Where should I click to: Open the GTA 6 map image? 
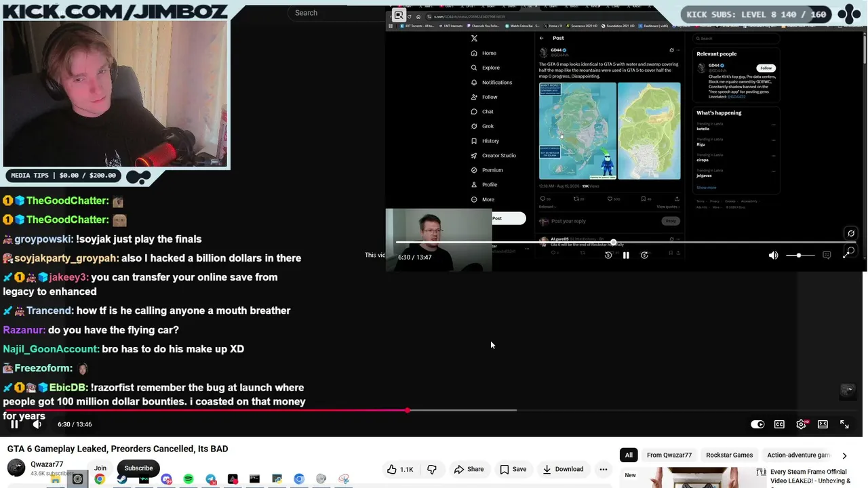(578, 131)
